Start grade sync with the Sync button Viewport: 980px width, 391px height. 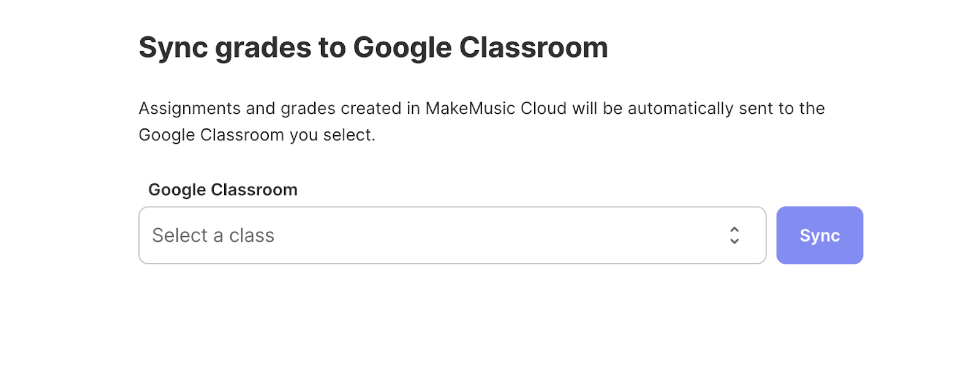(819, 236)
